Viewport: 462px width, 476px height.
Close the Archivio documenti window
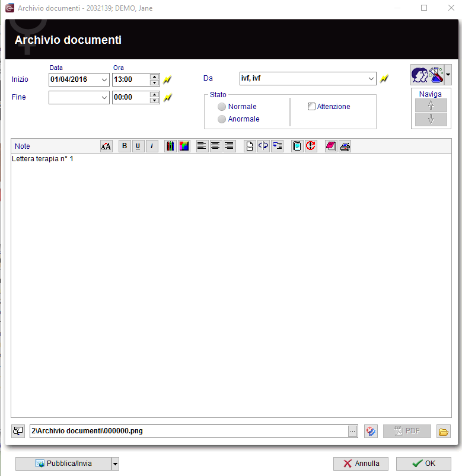tap(451, 8)
